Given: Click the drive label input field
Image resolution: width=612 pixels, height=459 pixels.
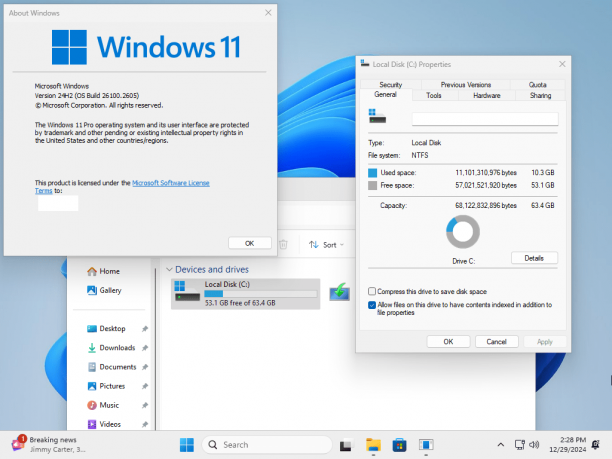Looking at the screenshot, I should pyautogui.click(x=485, y=119).
